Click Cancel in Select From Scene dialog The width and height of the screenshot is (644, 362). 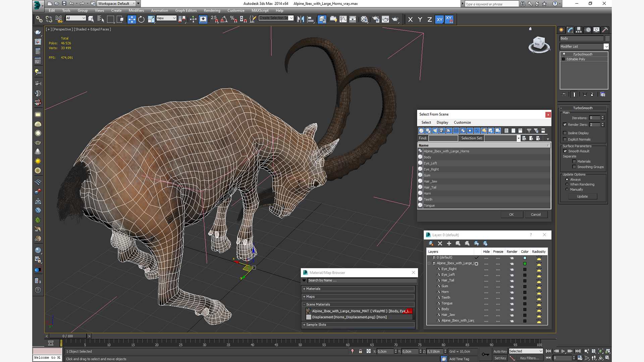click(x=536, y=215)
